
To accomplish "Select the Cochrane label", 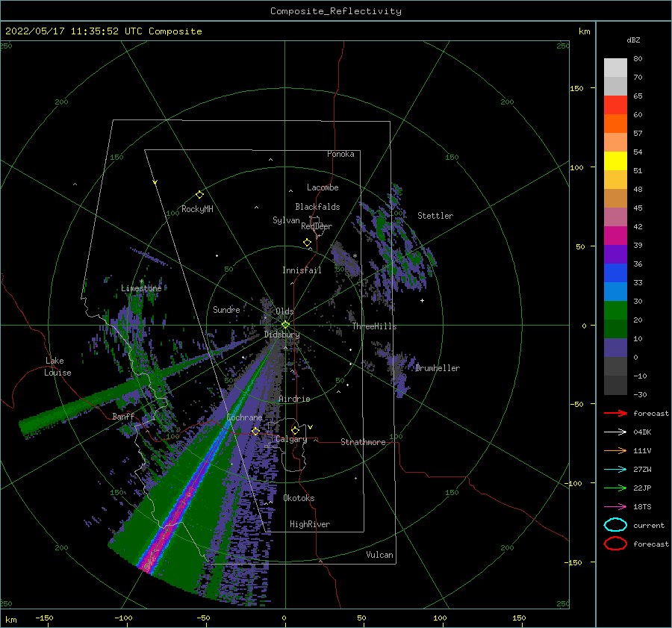I will [244, 417].
